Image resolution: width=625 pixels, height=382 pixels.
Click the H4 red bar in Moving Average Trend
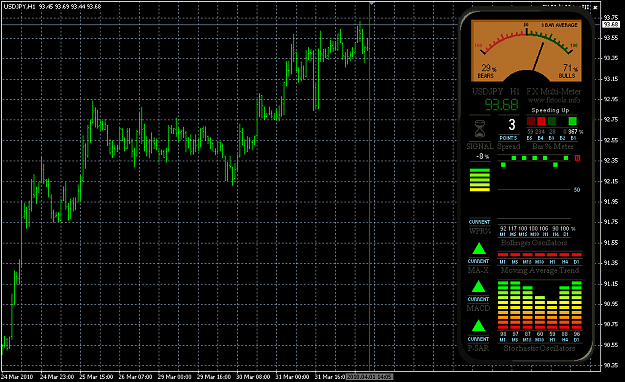564,254
